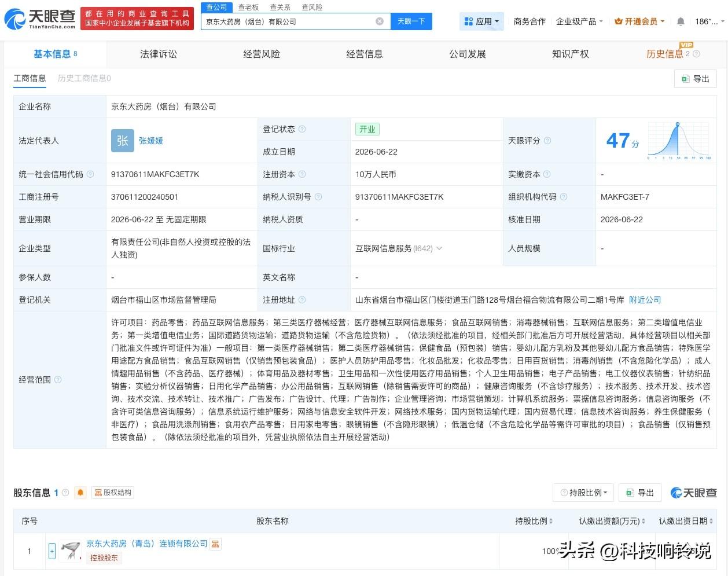Select the 经营风险 tab
Screen dimensions: 728x576
(x=262, y=54)
